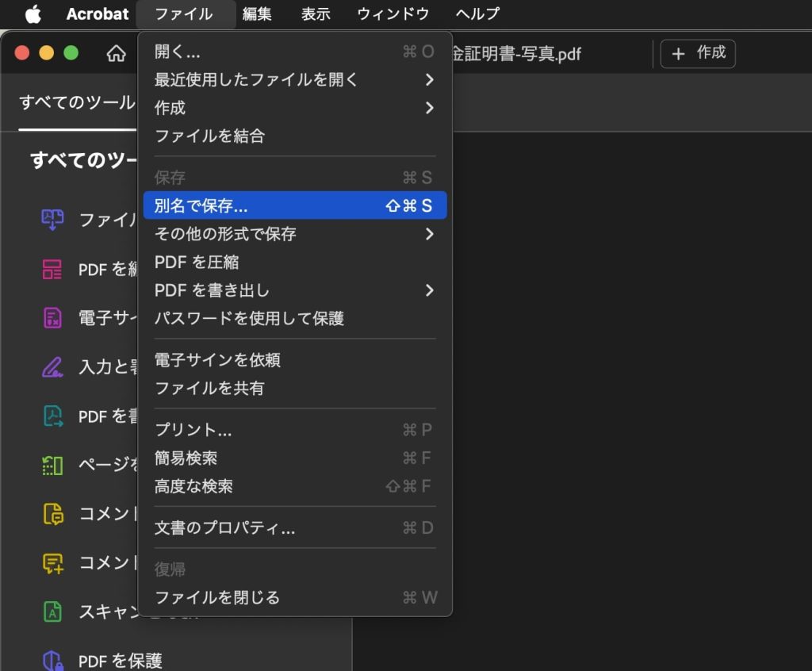The height and width of the screenshot is (671, 812).
Task: Select the スキャン OCR tool icon
Action: point(52,612)
